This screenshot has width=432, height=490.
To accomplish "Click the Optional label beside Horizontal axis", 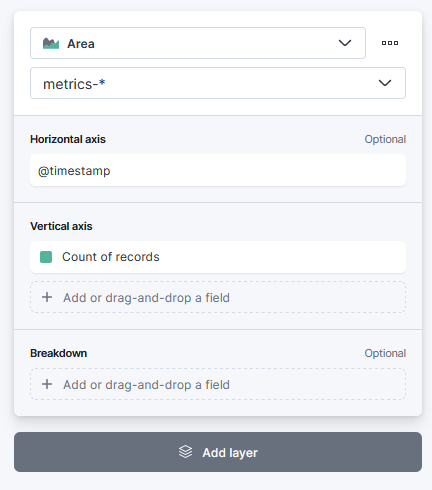I will [385, 139].
